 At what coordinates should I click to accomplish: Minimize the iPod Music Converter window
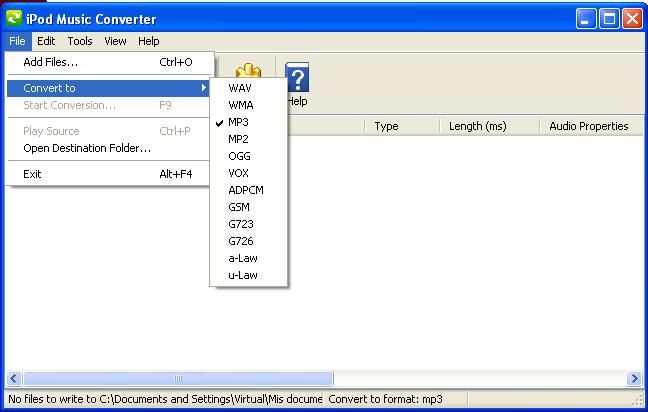(586, 19)
